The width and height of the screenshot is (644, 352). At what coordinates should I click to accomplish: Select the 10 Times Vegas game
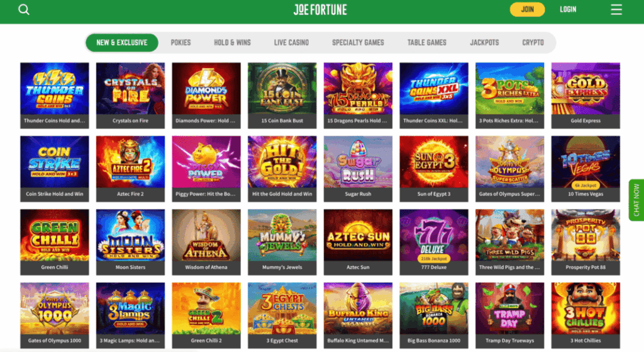point(586,169)
